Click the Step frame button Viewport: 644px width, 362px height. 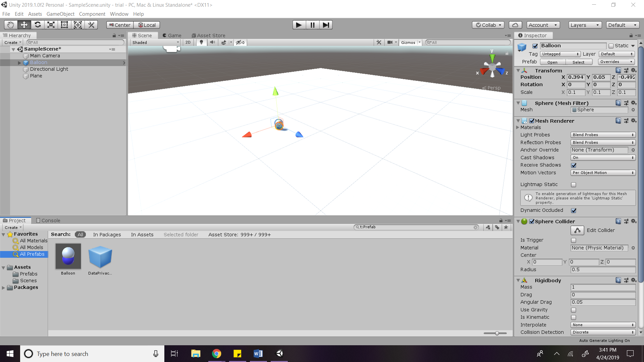pyautogui.click(x=325, y=25)
